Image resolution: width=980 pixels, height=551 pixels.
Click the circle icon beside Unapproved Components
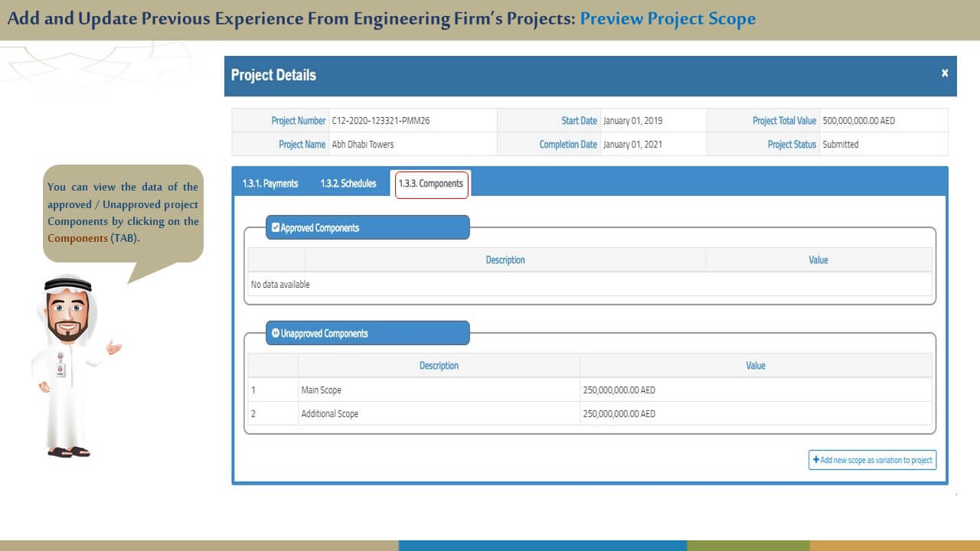pos(276,333)
